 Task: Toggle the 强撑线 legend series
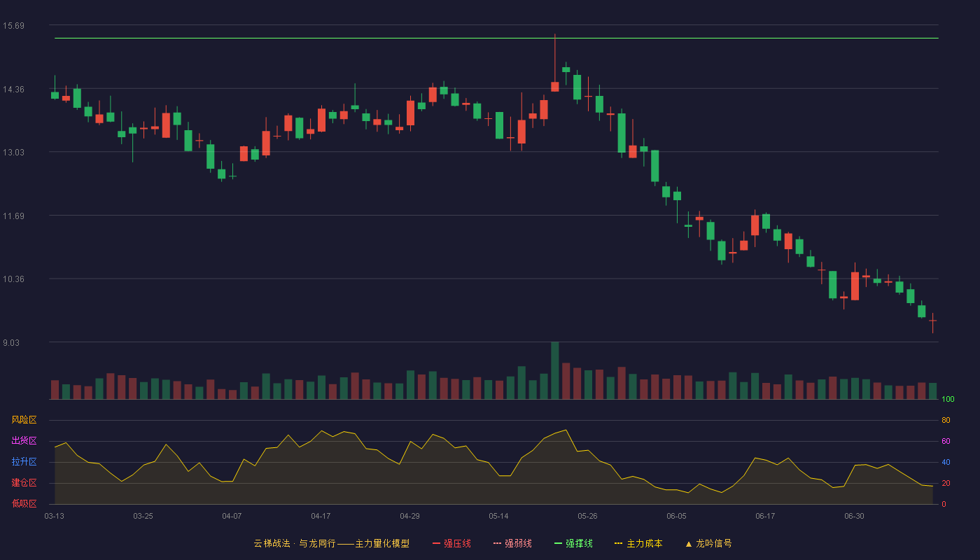click(573, 543)
